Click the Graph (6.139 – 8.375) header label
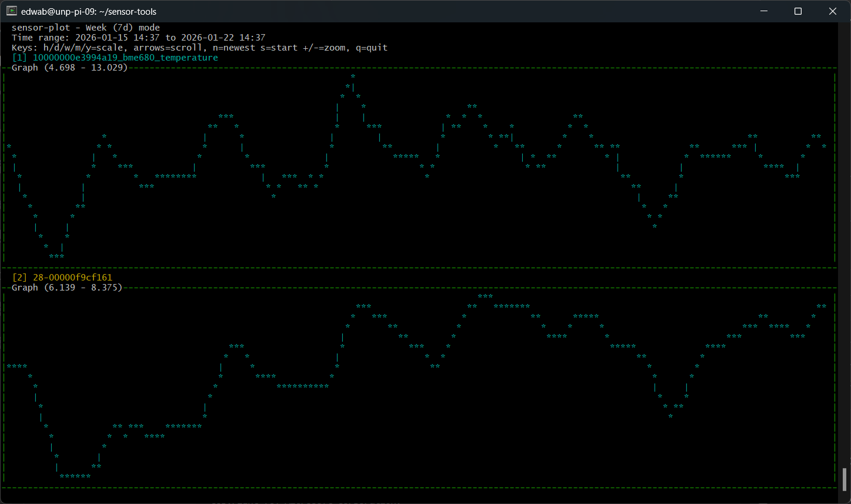Viewport: 851px width, 504px height. coord(67,287)
